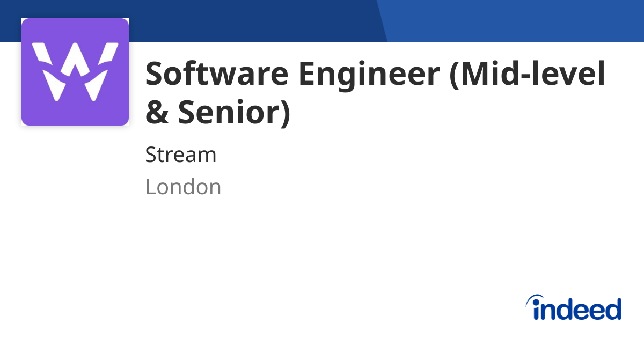This screenshot has height=338, width=644.
Task: Click the slanted divider between header blues
Action: [x=382, y=21]
